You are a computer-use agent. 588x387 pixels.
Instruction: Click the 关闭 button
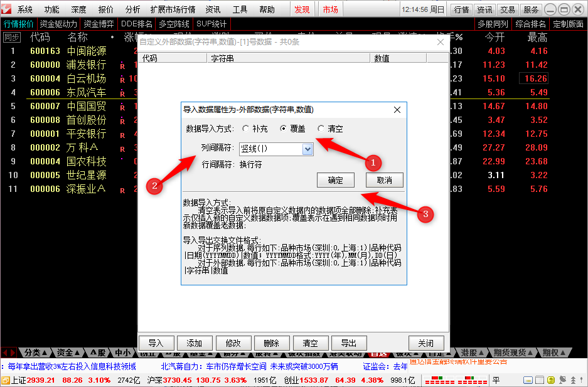(426, 343)
